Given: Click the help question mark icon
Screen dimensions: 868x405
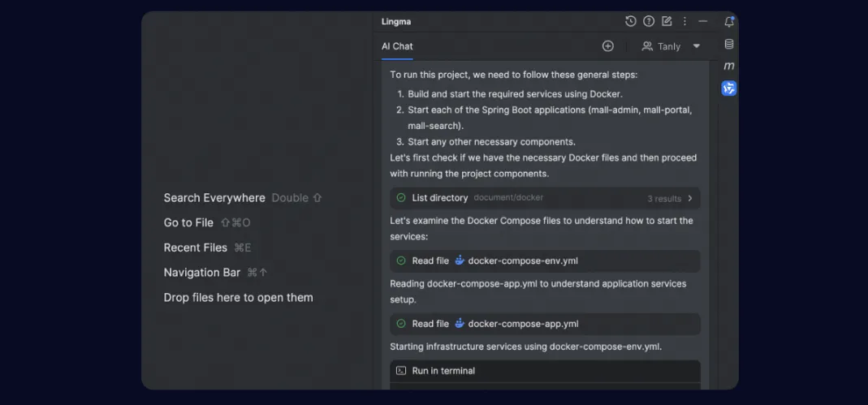Looking at the screenshot, I should 649,21.
